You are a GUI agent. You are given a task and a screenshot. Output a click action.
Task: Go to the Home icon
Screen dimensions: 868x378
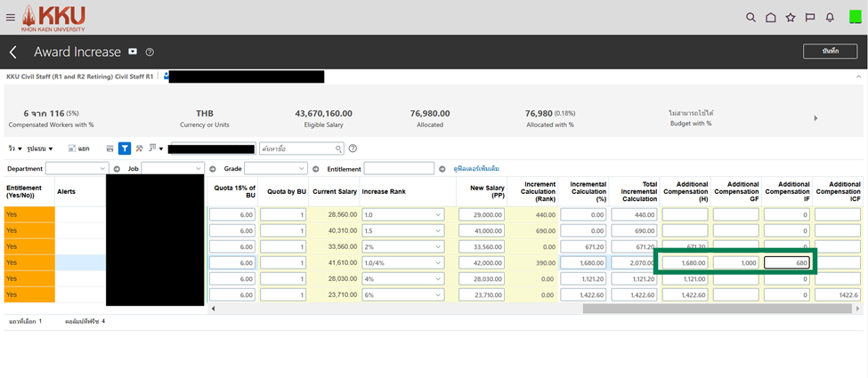tap(771, 17)
